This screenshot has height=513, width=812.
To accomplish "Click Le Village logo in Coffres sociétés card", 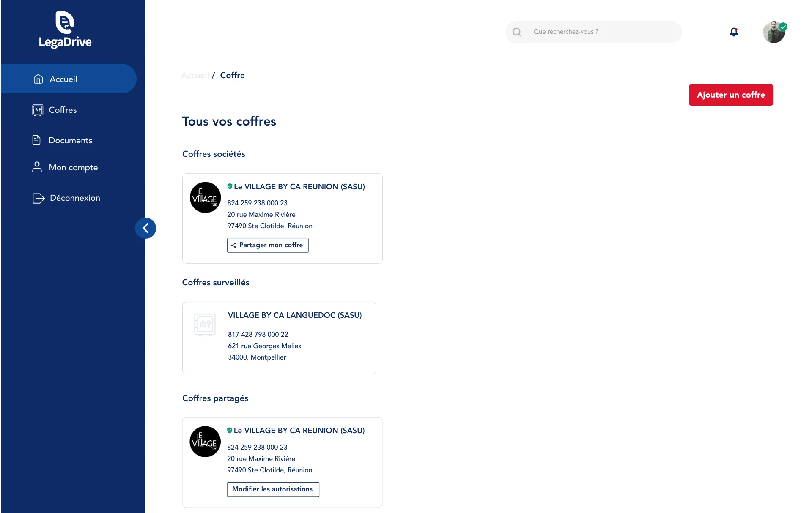I will tap(205, 197).
